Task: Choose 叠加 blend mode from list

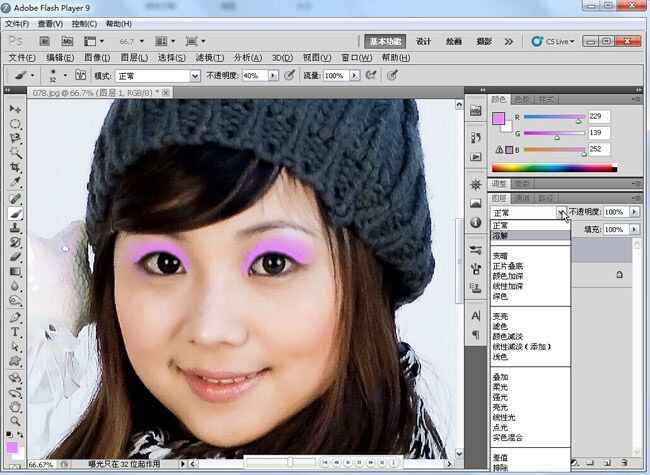Action: [x=500, y=377]
